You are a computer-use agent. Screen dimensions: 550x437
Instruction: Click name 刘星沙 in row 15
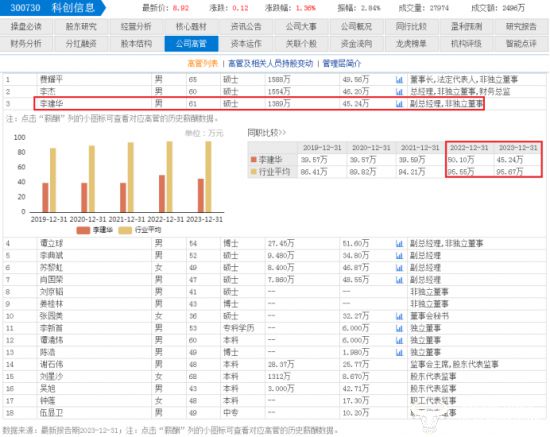click(x=51, y=377)
